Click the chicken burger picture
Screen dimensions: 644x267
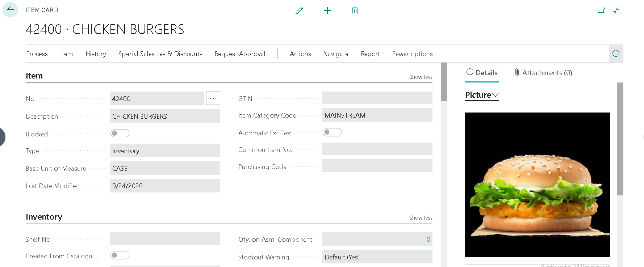click(537, 185)
